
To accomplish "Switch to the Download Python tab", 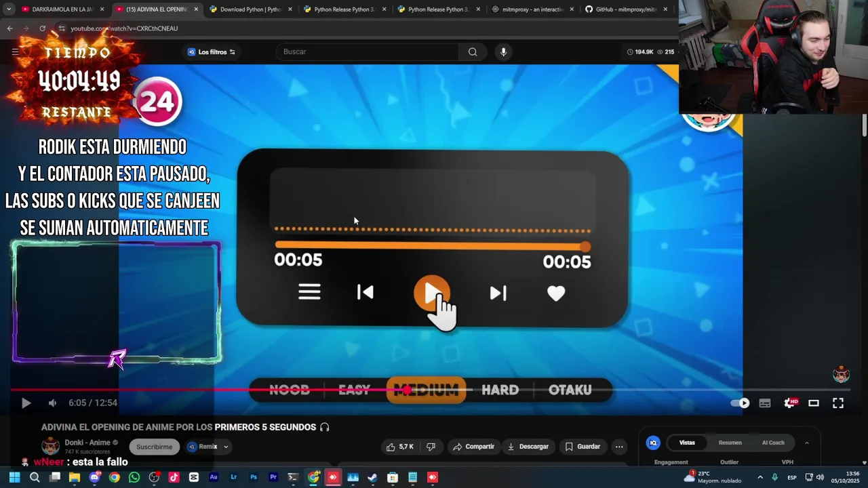I will (x=251, y=9).
